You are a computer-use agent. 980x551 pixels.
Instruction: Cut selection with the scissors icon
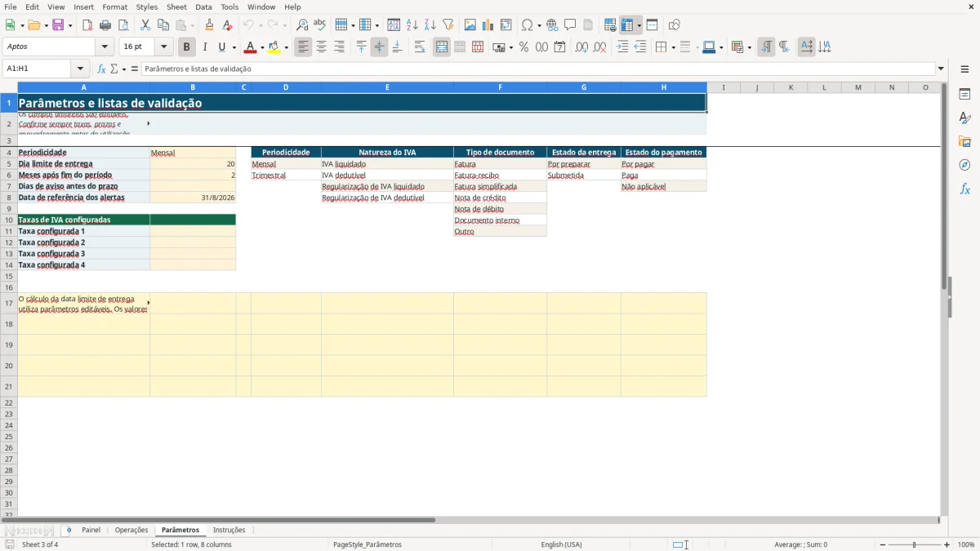pos(145,25)
